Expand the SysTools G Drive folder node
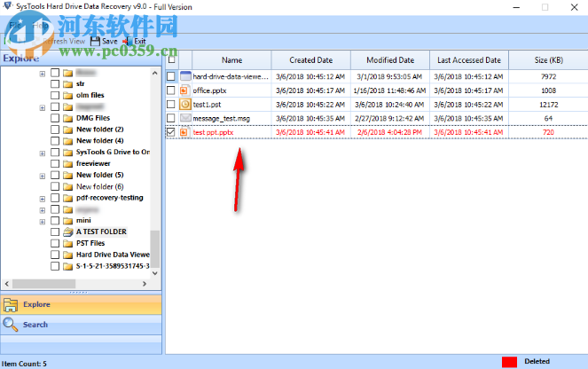Screen dimensions: 588x369 [43, 153]
